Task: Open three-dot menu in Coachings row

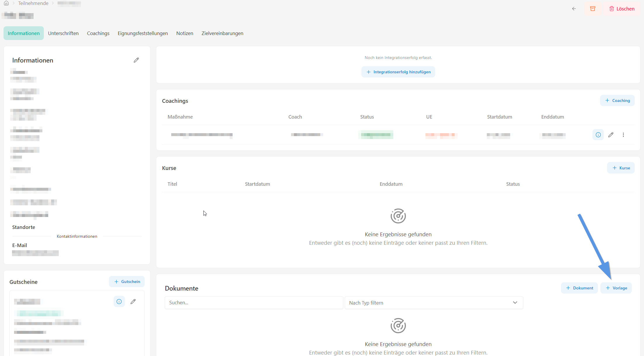Action: (x=623, y=135)
